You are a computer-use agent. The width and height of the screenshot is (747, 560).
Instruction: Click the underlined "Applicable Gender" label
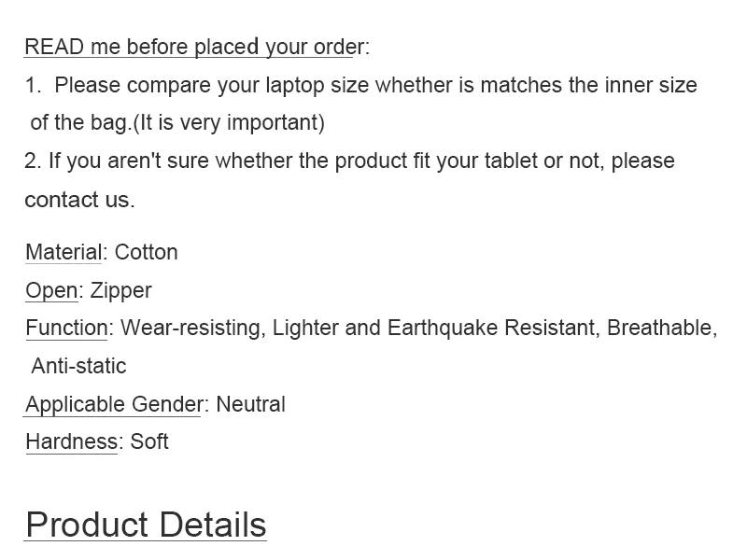(114, 404)
